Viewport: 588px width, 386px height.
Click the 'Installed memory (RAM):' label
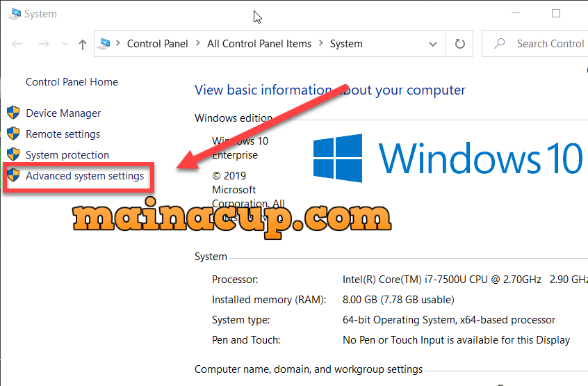click(x=269, y=300)
